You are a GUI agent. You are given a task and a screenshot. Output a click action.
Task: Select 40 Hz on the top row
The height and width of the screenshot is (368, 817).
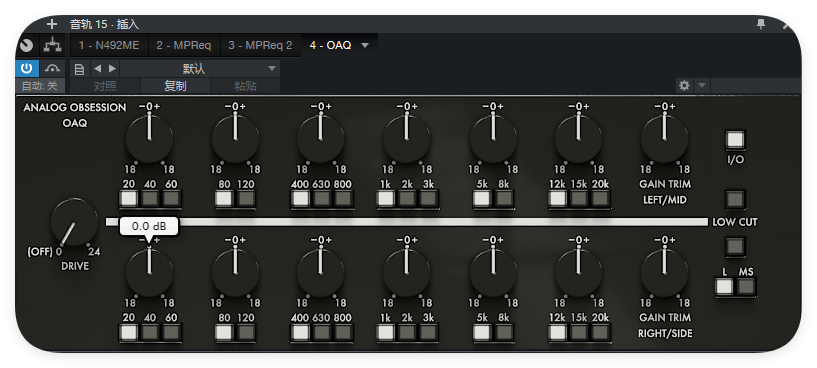pos(150,199)
